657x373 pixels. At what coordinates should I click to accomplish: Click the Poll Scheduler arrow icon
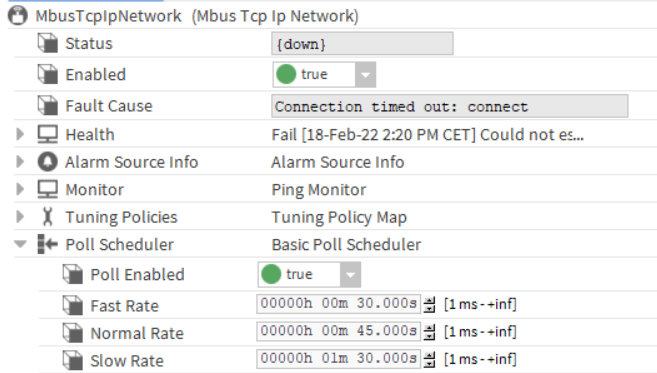click(x=47, y=244)
